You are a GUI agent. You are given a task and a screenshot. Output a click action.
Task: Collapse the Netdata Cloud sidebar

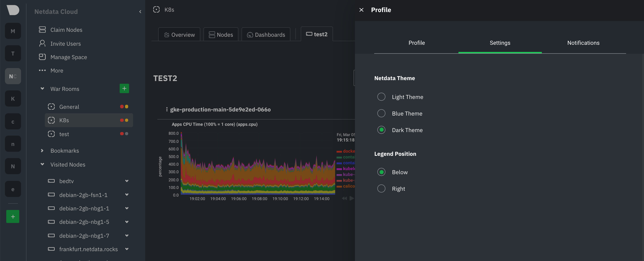click(140, 11)
